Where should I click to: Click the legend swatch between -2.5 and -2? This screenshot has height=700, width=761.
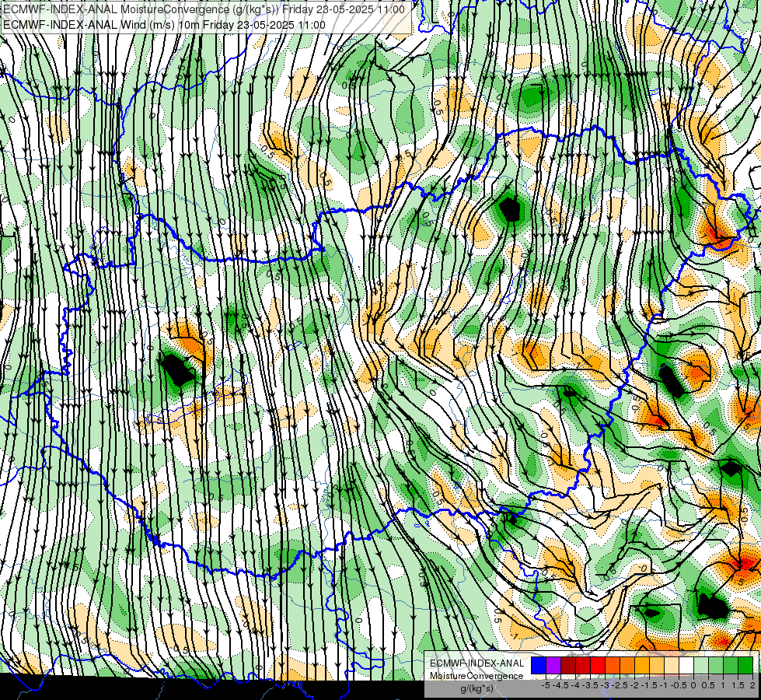627,666
